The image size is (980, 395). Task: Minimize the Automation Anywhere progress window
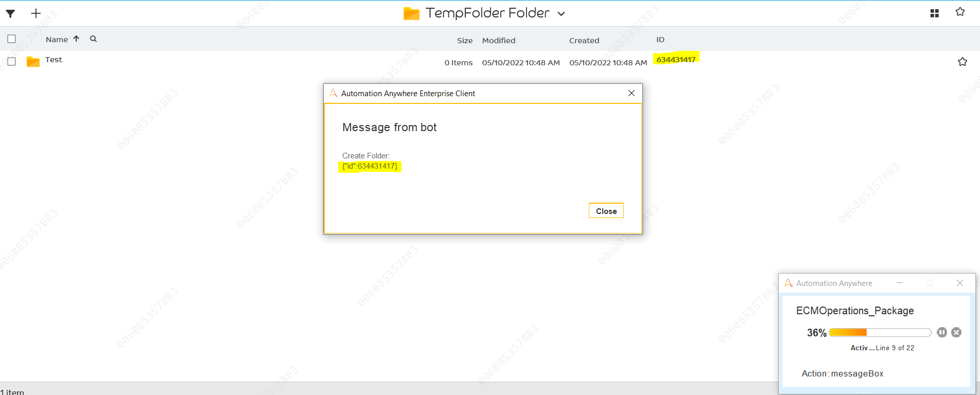coord(900,283)
